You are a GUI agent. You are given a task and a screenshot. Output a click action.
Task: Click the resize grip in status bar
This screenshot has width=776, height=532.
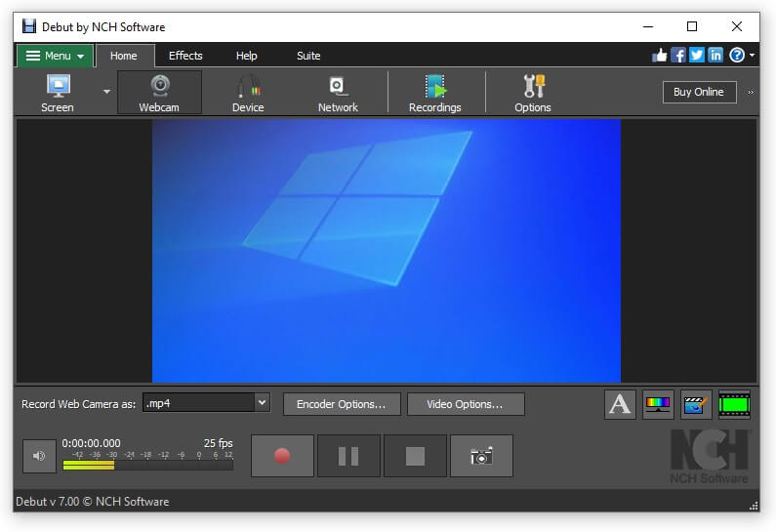click(x=754, y=506)
